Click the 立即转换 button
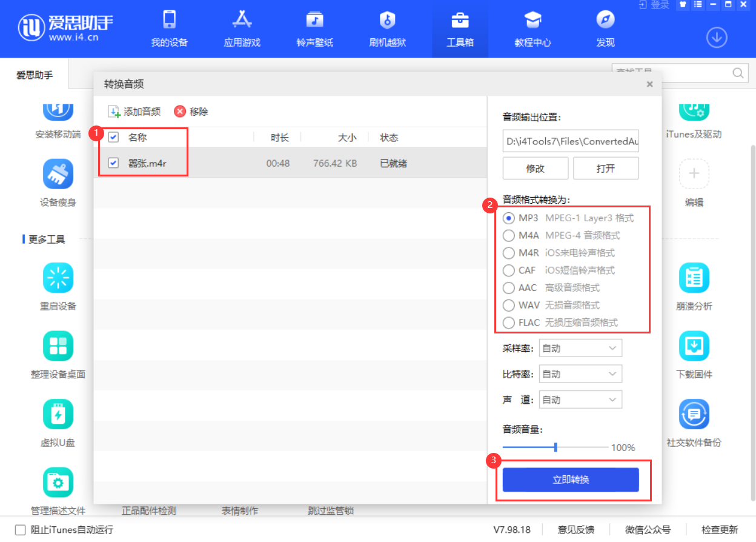 click(571, 479)
